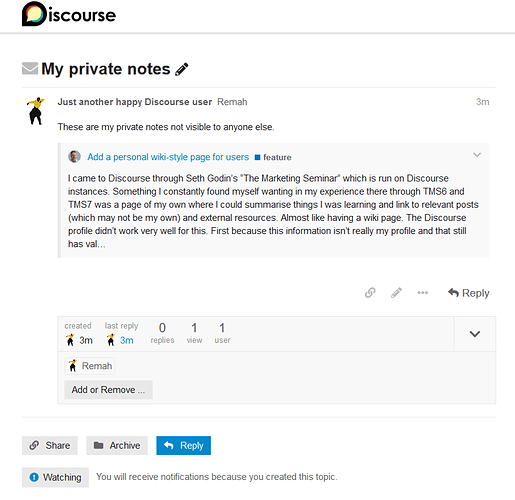Jump to last reply 3m timestamp link

(127, 340)
